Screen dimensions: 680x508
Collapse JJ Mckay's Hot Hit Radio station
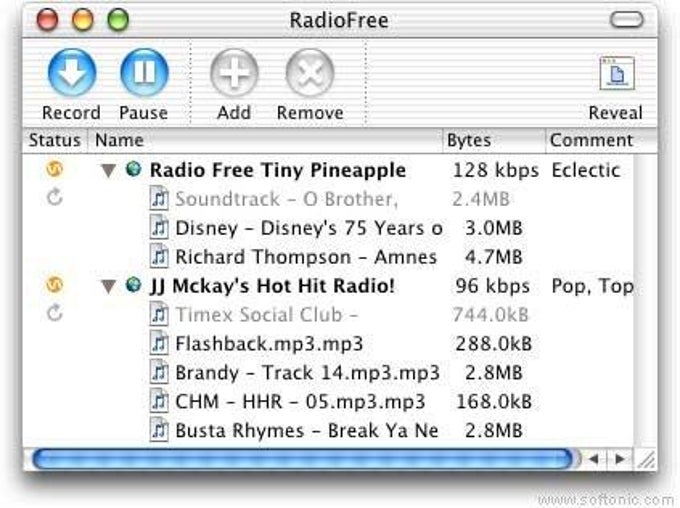point(108,286)
